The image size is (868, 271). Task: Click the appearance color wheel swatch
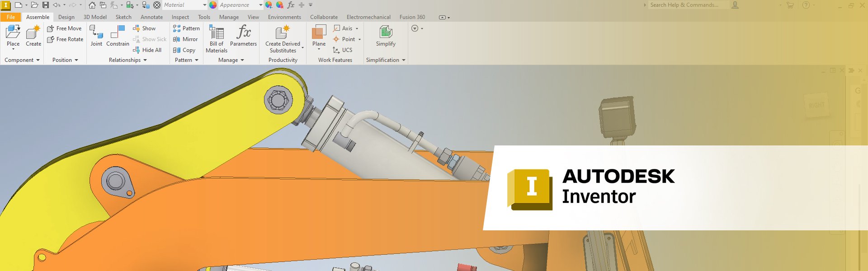(x=213, y=5)
